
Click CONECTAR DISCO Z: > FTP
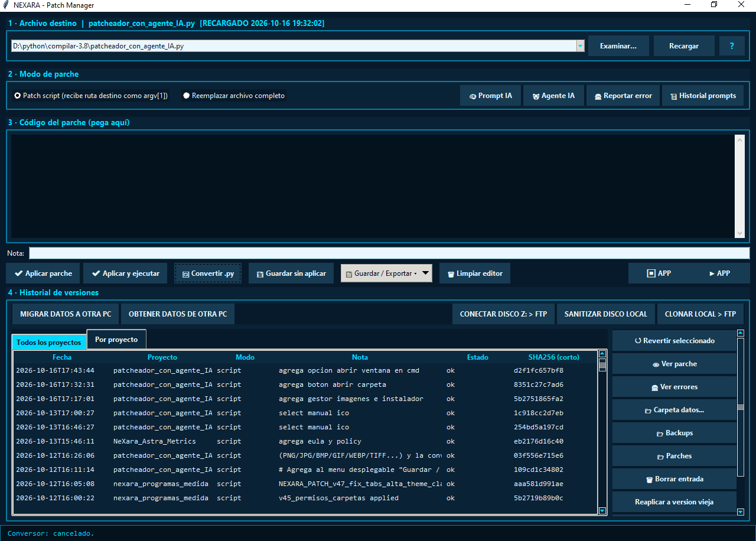coord(504,314)
